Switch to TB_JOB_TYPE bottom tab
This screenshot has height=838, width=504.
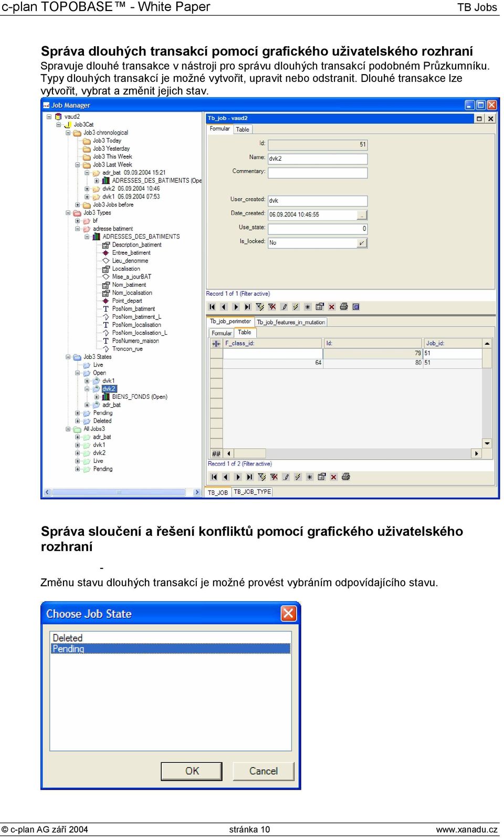(252, 492)
